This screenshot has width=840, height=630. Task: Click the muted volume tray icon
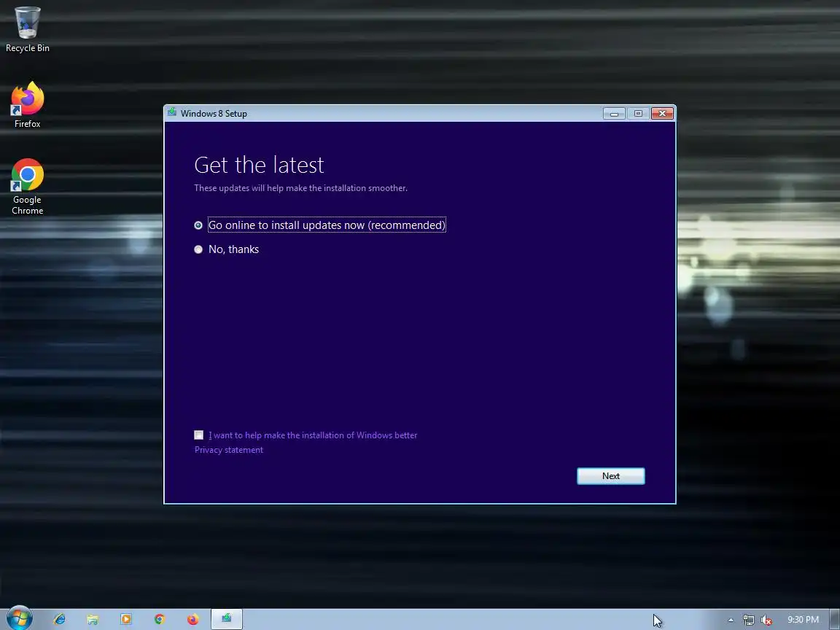click(x=766, y=620)
